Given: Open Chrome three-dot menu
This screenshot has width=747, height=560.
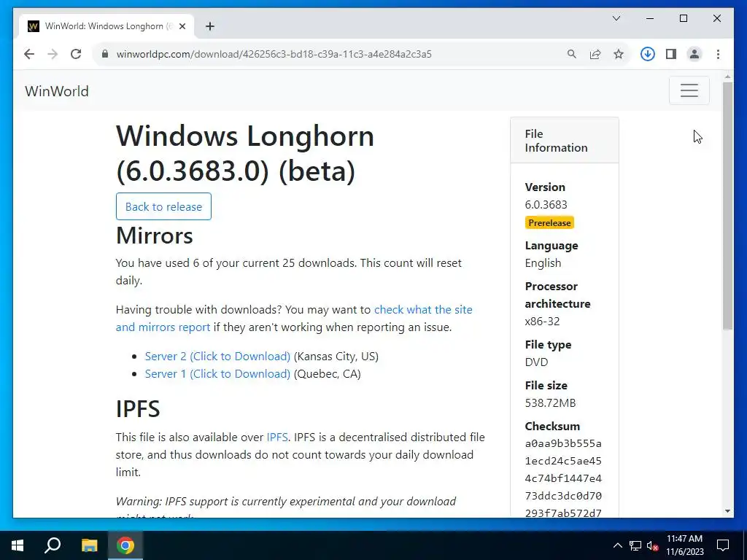Looking at the screenshot, I should [718, 54].
